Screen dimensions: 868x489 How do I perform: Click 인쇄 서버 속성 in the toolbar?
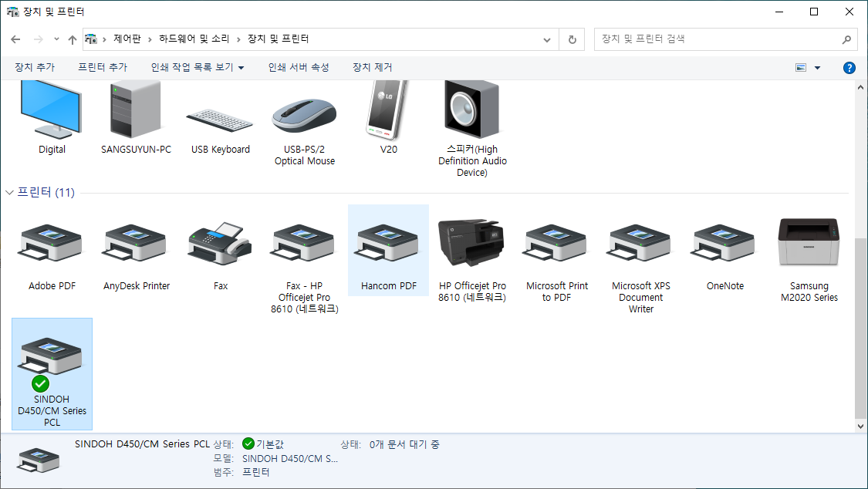(299, 67)
